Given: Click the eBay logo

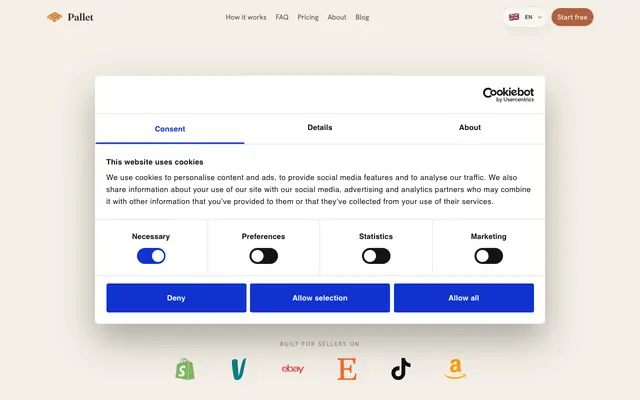Looking at the screenshot, I should pyautogui.click(x=293, y=369).
